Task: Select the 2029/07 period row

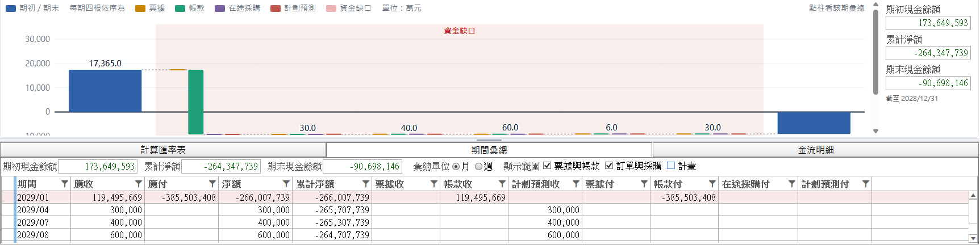Action: [x=485, y=222]
